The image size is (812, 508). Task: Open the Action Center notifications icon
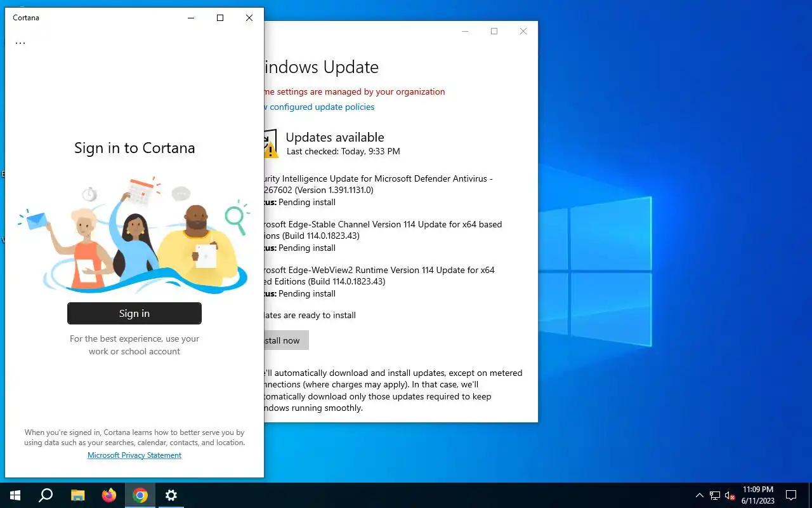click(x=791, y=495)
